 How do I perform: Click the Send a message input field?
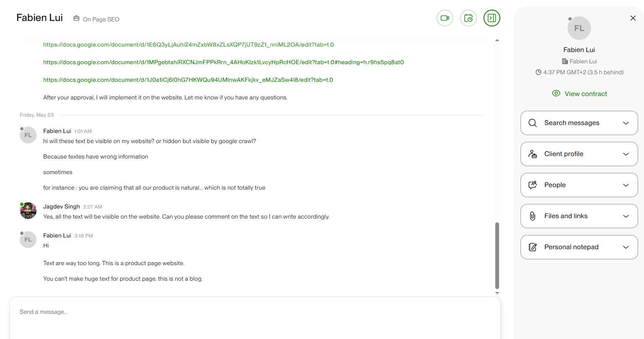click(255, 318)
